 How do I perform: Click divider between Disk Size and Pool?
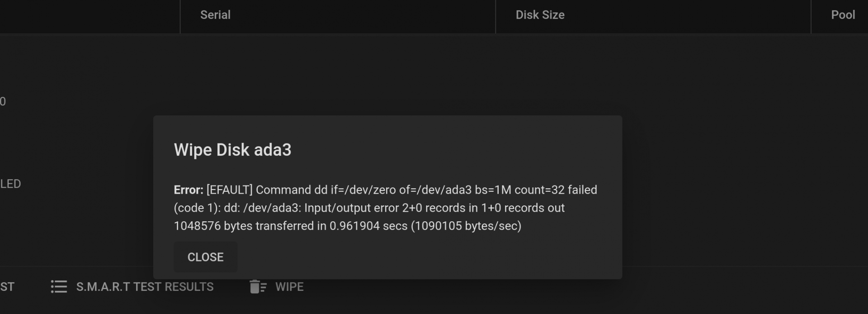click(811, 16)
